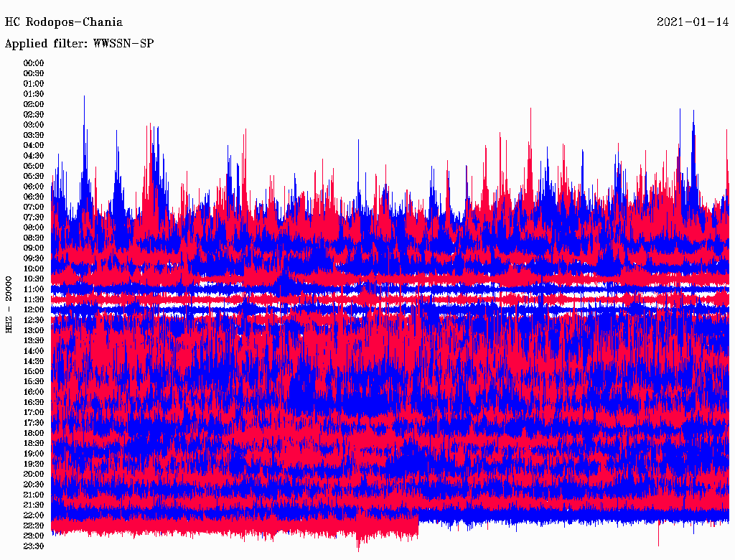Select the 18:30 time row label

tap(34, 444)
